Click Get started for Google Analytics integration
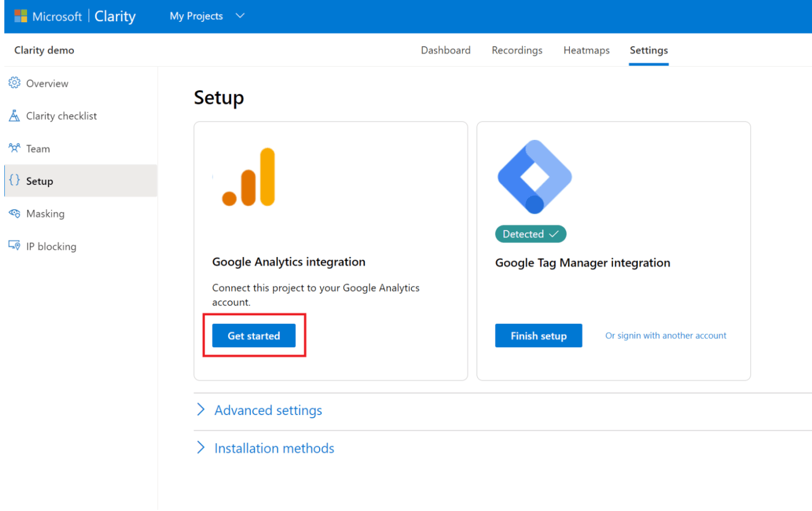Viewport: 812px width, 511px height. (253, 335)
